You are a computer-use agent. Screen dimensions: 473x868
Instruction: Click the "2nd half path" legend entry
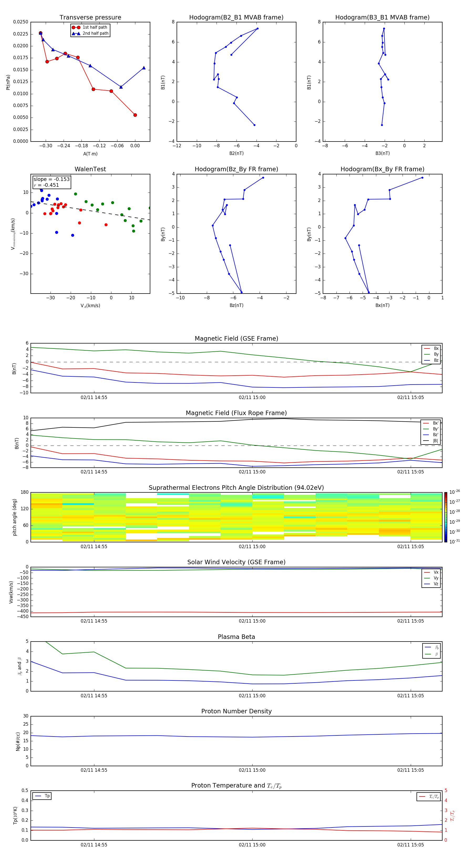click(90, 33)
